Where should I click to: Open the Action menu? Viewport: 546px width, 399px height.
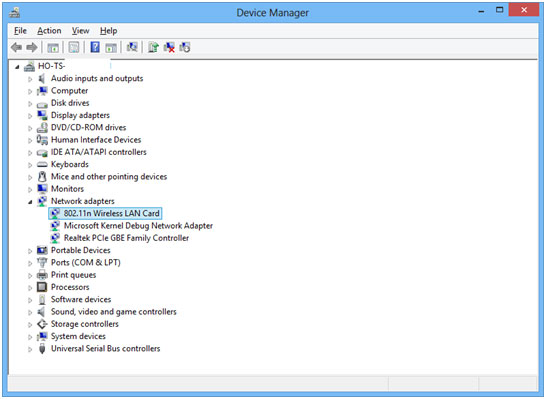(49, 31)
